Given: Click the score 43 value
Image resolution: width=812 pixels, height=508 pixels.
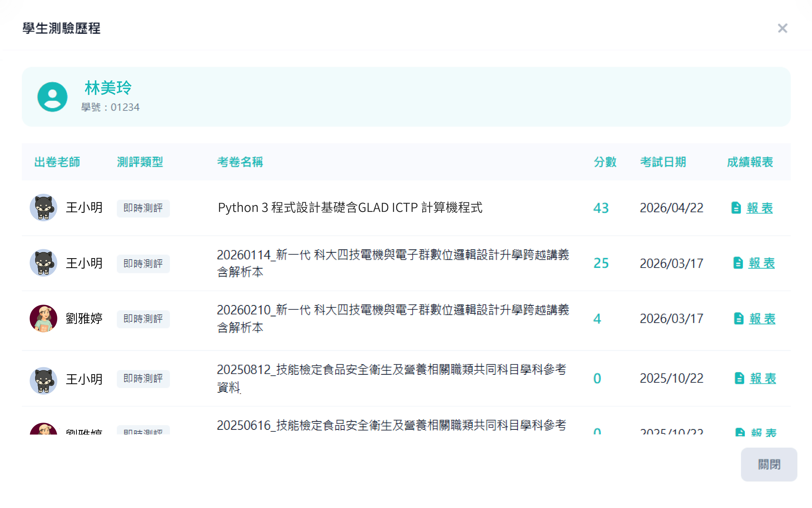Looking at the screenshot, I should coord(601,208).
